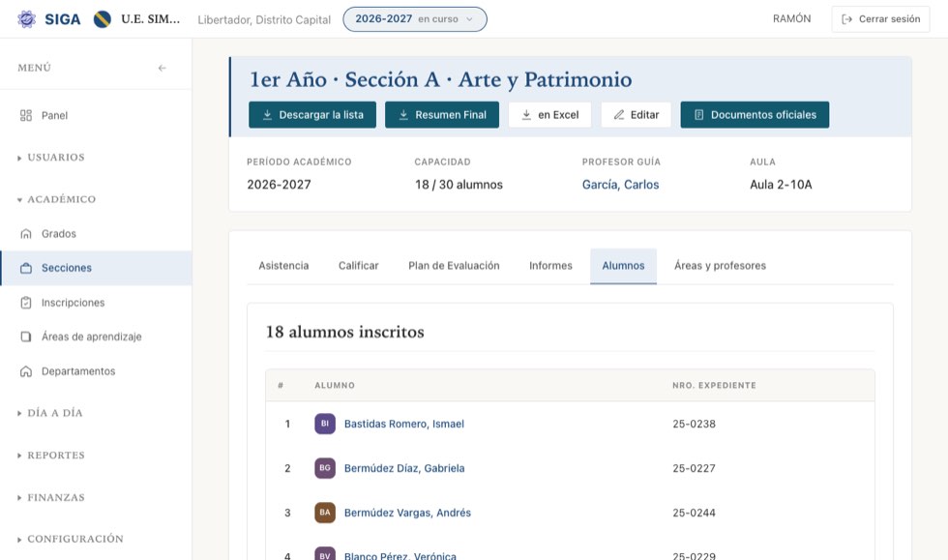
Task: Click the school crest icon beside U.E. SIM...
Action: [x=103, y=19]
